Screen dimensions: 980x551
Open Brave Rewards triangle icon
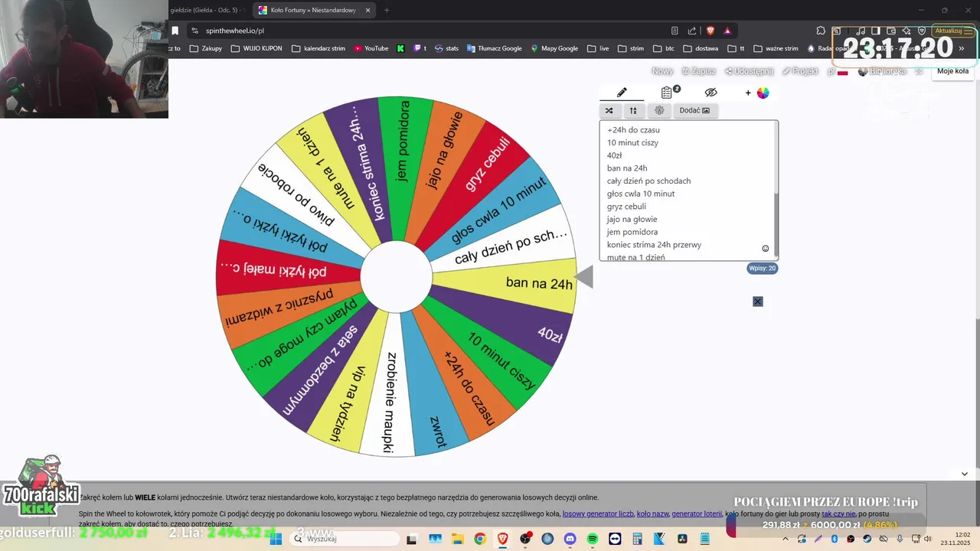[727, 31]
